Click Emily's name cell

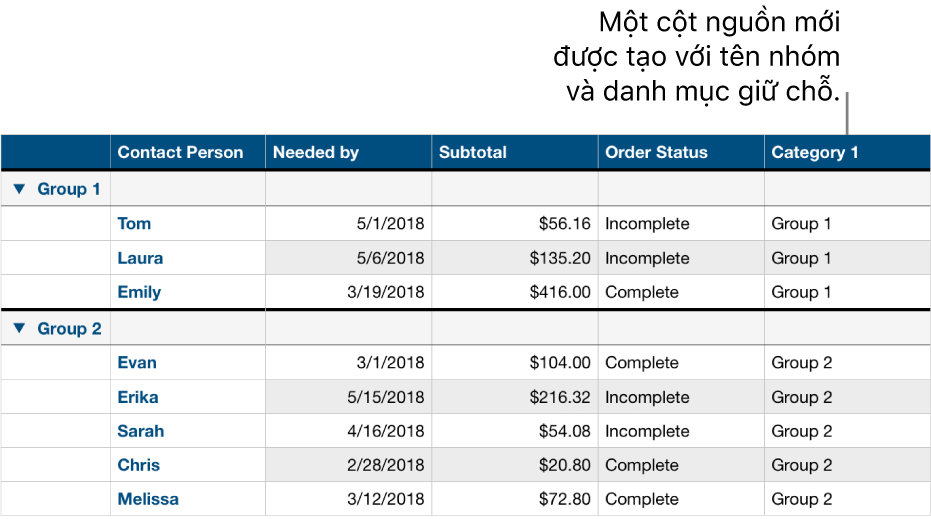[139, 292]
